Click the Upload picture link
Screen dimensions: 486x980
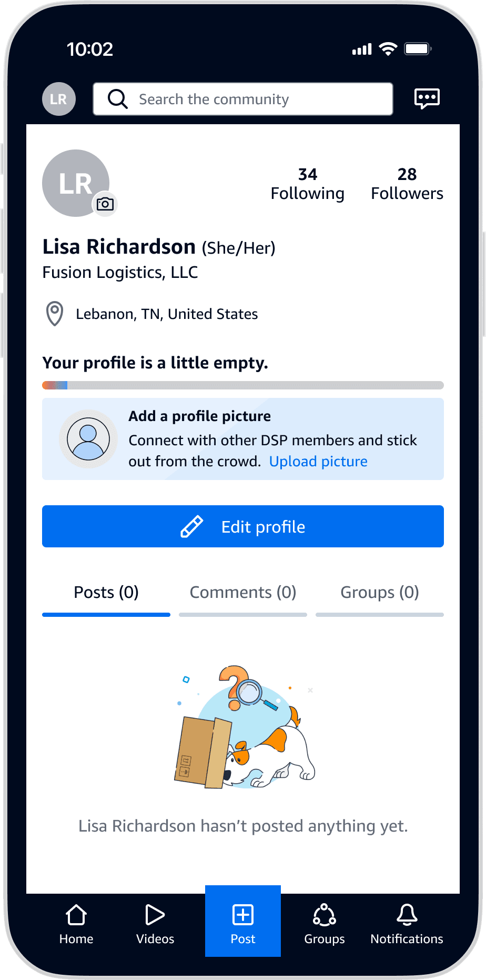pos(318,462)
